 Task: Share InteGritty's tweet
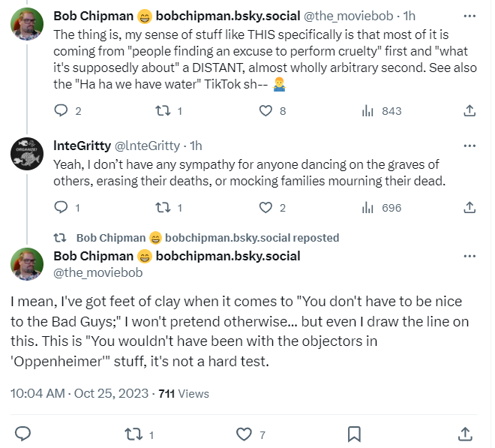[x=469, y=207]
